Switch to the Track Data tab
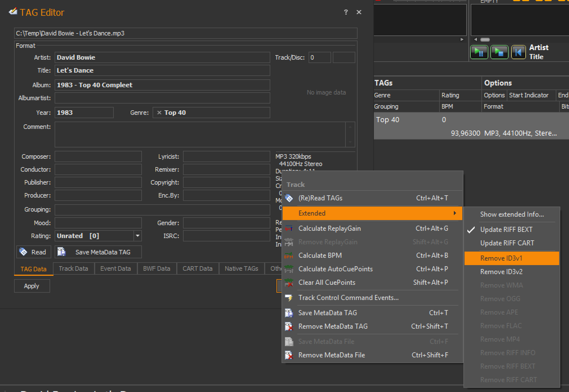569x392 pixels. click(x=73, y=268)
